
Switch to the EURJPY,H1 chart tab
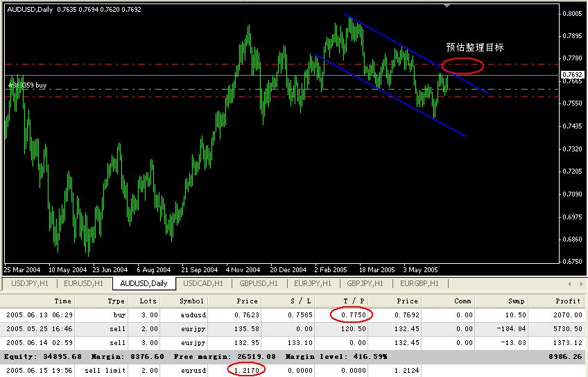tap(313, 283)
